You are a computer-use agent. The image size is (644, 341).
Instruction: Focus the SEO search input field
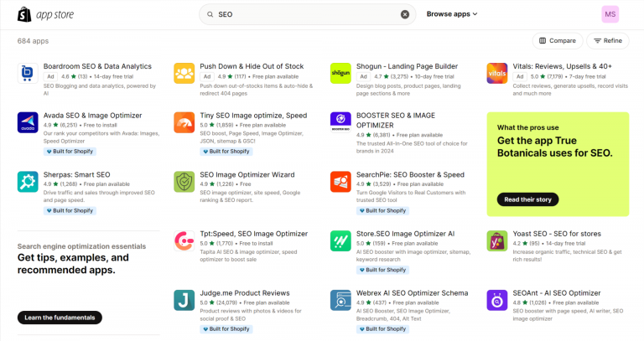(307, 14)
